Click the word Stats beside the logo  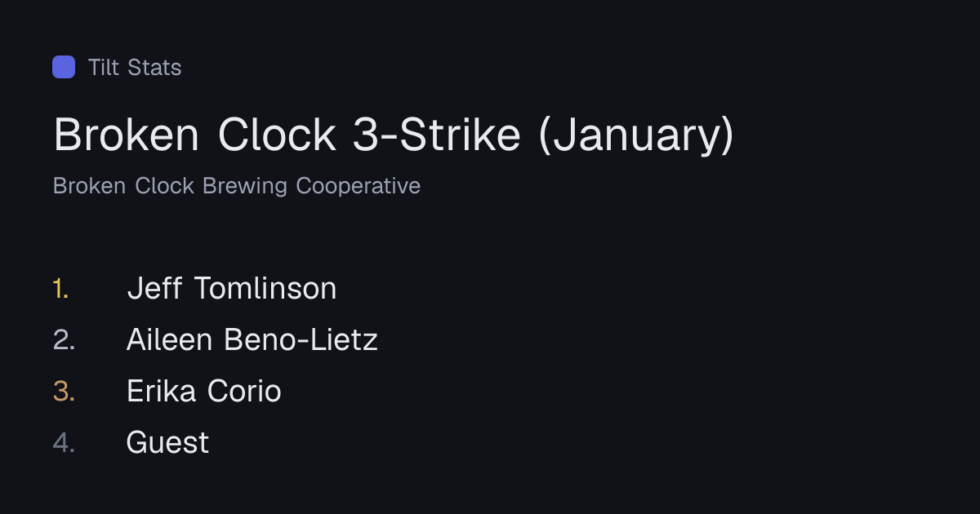pyautogui.click(x=154, y=67)
